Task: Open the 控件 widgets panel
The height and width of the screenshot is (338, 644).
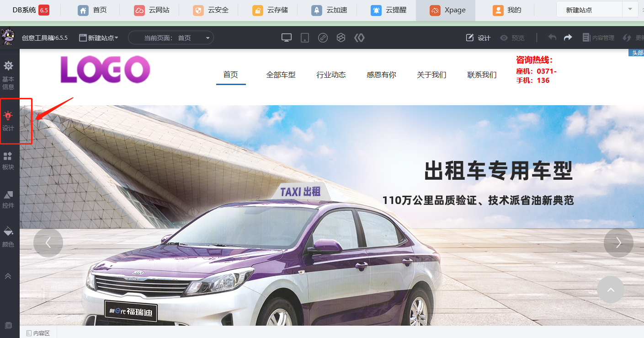Action: coord(8,199)
